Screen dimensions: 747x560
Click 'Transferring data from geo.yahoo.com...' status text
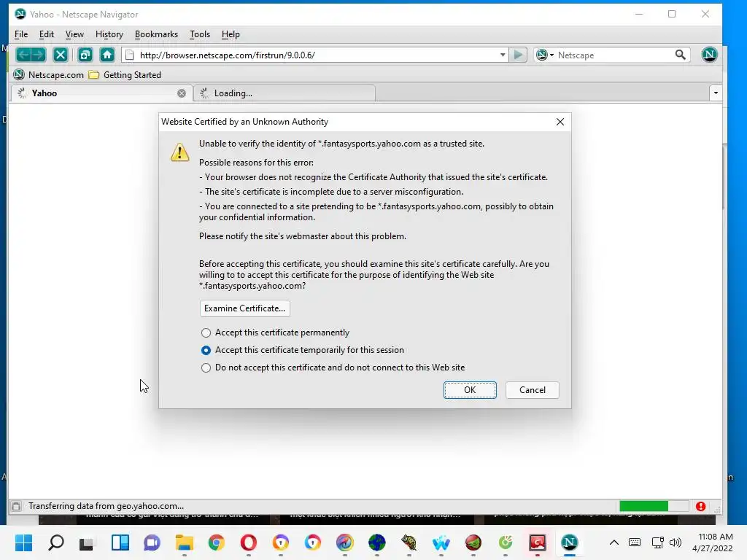(107, 506)
